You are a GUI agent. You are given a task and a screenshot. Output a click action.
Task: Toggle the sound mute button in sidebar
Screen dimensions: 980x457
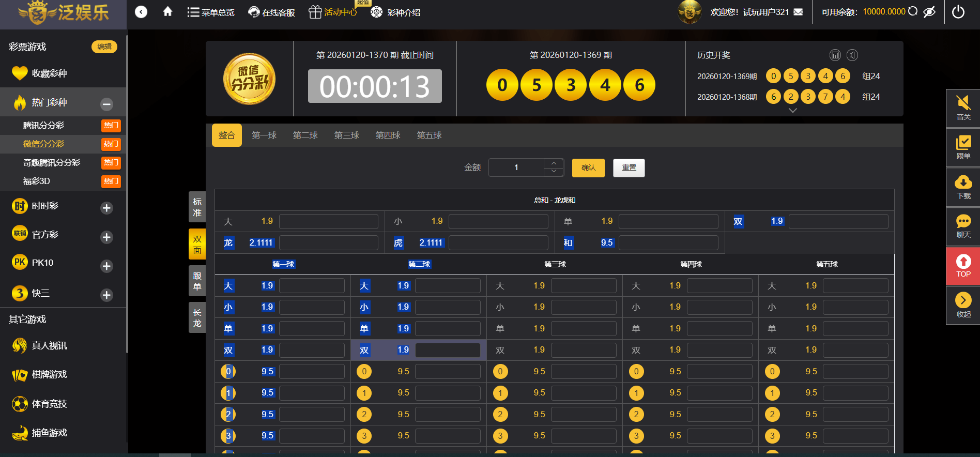pos(963,108)
